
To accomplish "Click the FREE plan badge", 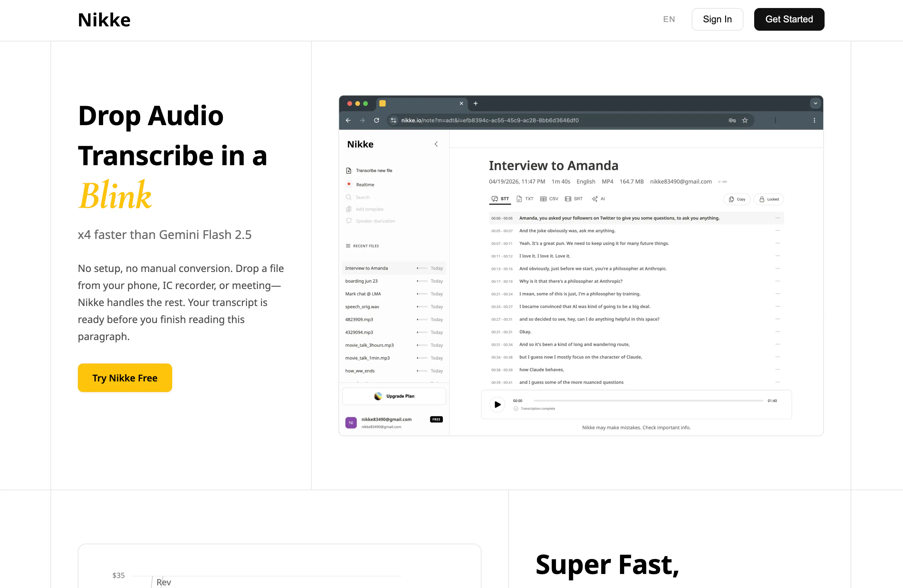I will point(436,419).
